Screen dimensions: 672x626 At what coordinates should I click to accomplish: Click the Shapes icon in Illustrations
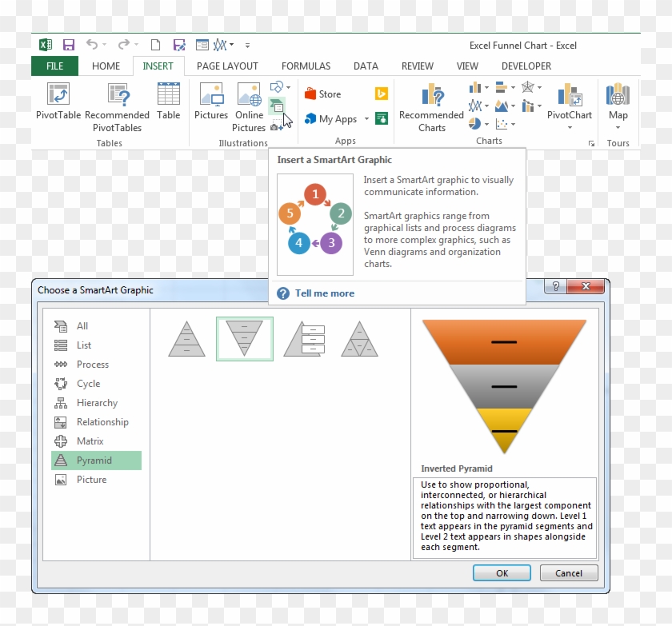[x=277, y=87]
